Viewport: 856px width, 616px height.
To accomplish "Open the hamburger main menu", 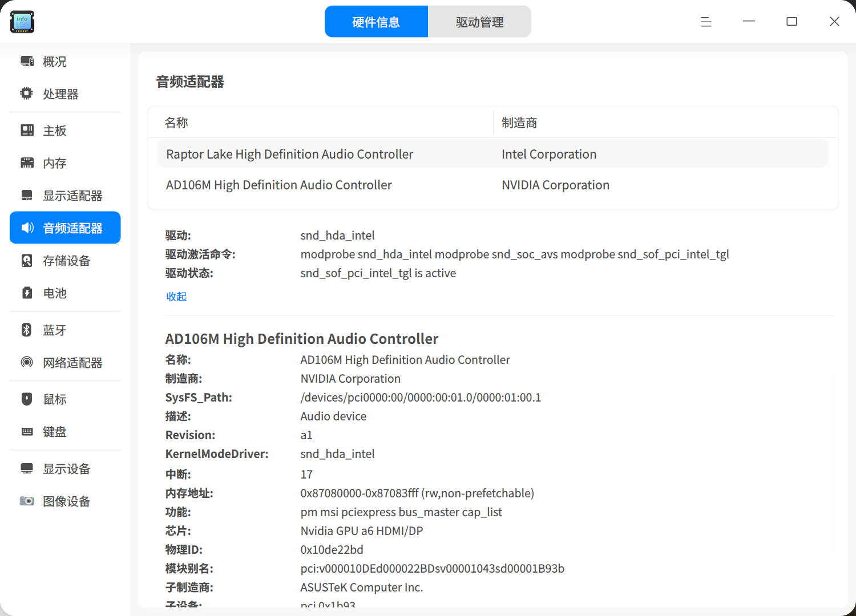I will click(706, 22).
